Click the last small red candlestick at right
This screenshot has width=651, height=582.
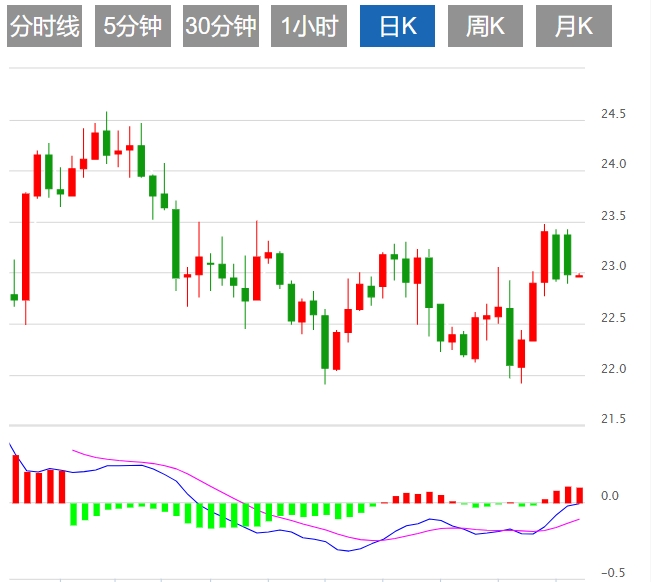[579, 276]
